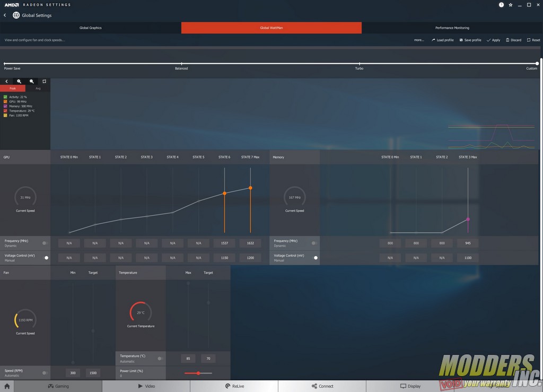Select the Peak graph tab
This screenshot has height=392, width=543.
click(13, 88)
